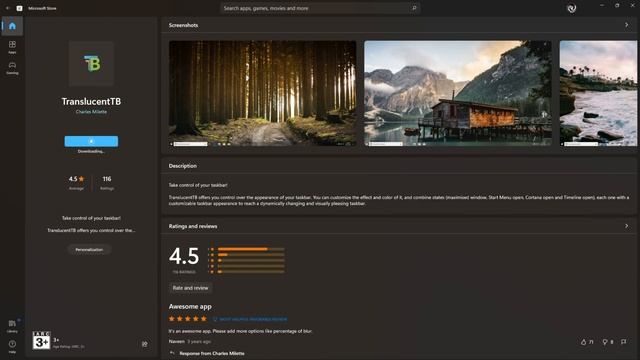This screenshot has height=360, width=640.
Task: Open the rocky beach screenshot thumbnail
Action: click(598, 93)
